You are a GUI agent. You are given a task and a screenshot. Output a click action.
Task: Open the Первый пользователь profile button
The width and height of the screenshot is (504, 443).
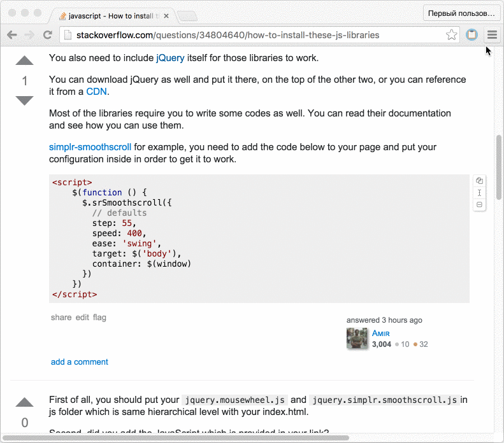(461, 13)
